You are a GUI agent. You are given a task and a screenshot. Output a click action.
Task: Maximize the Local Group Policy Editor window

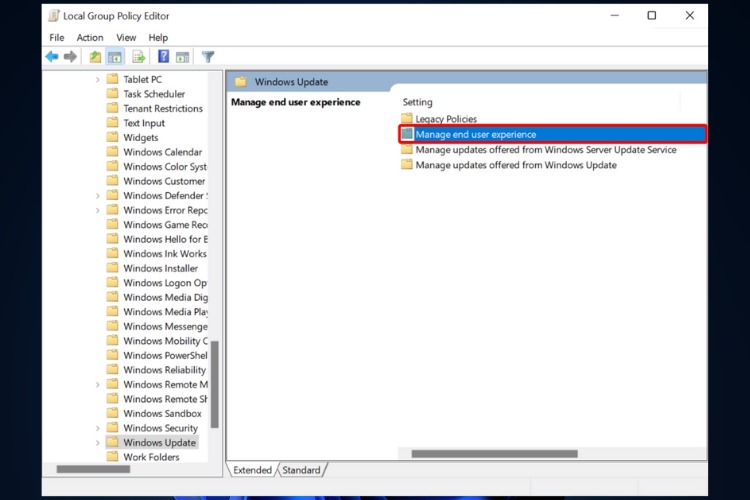pos(651,16)
